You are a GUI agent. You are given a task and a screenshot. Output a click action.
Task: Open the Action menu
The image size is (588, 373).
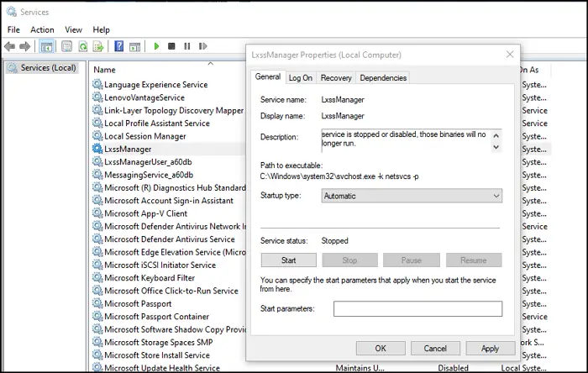(x=42, y=29)
